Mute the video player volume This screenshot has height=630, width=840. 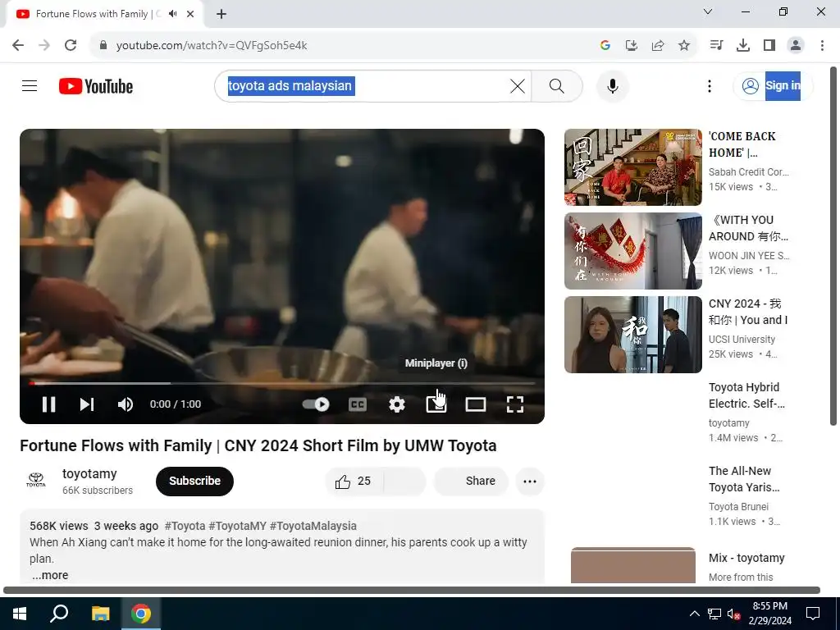click(126, 404)
